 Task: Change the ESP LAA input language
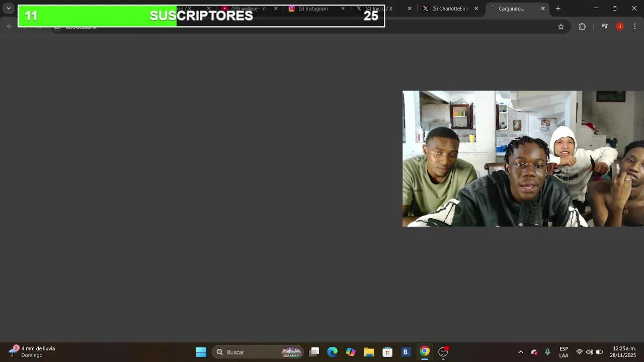[564, 352]
